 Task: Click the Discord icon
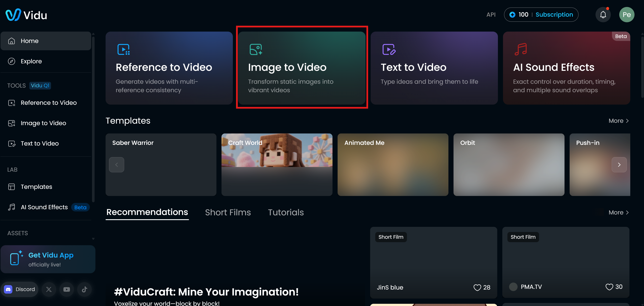click(x=8, y=289)
